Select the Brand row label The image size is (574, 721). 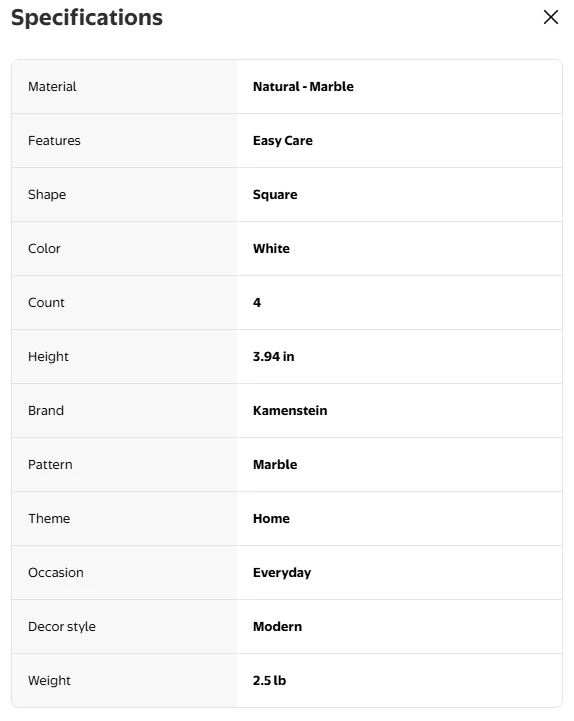point(46,410)
